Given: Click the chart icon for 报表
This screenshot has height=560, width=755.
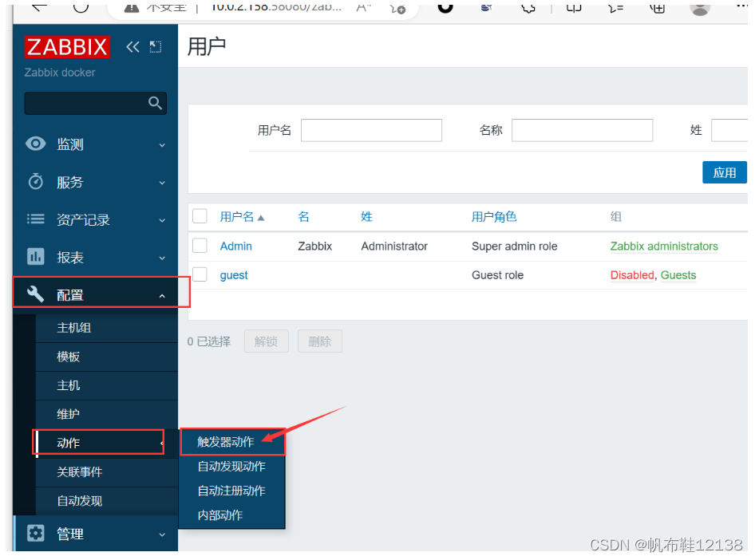Looking at the screenshot, I should (36, 257).
